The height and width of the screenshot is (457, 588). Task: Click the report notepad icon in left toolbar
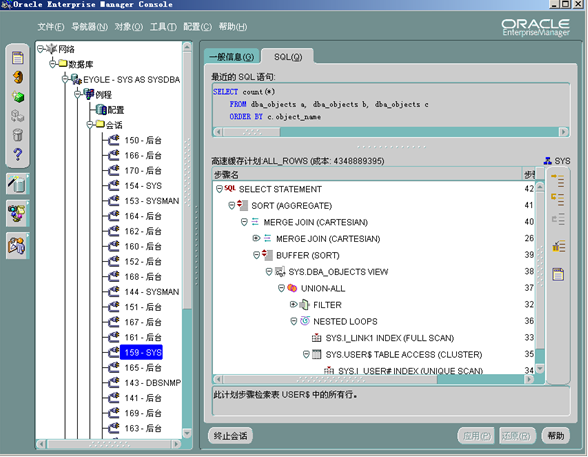coord(18,58)
